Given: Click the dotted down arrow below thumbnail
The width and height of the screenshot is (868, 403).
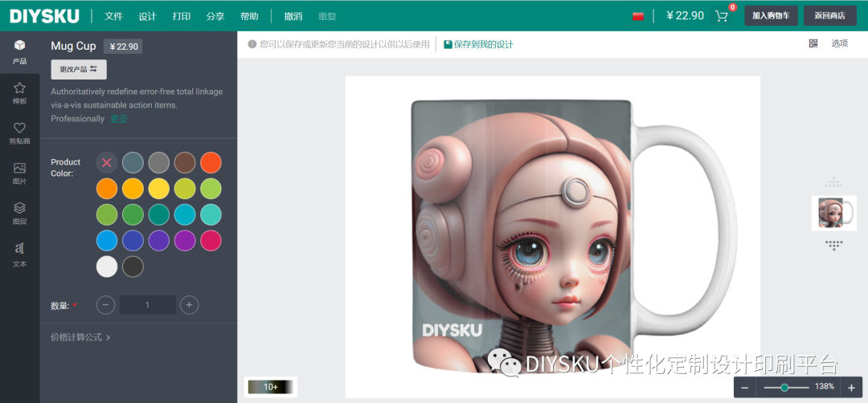Looking at the screenshot, I should point(833,245).
